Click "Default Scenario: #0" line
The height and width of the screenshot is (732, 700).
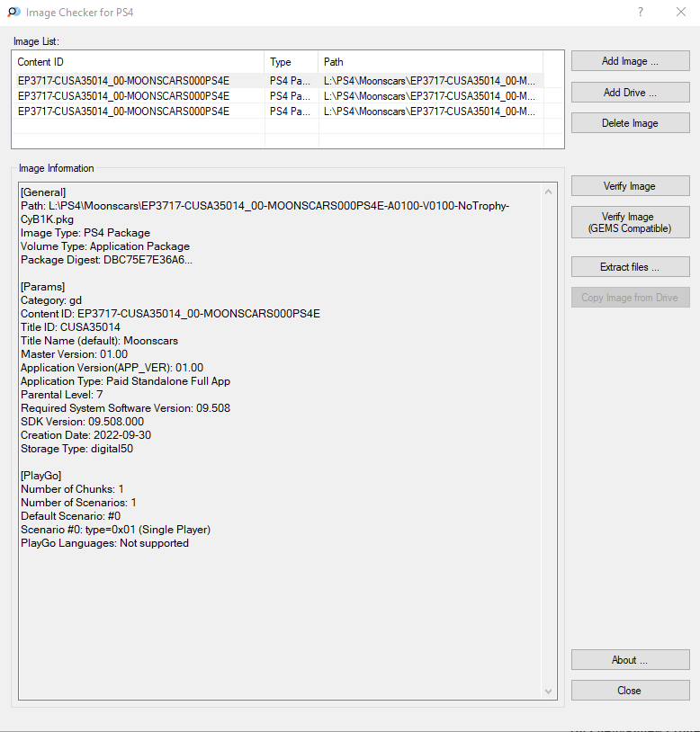click(x=70, y=516)
